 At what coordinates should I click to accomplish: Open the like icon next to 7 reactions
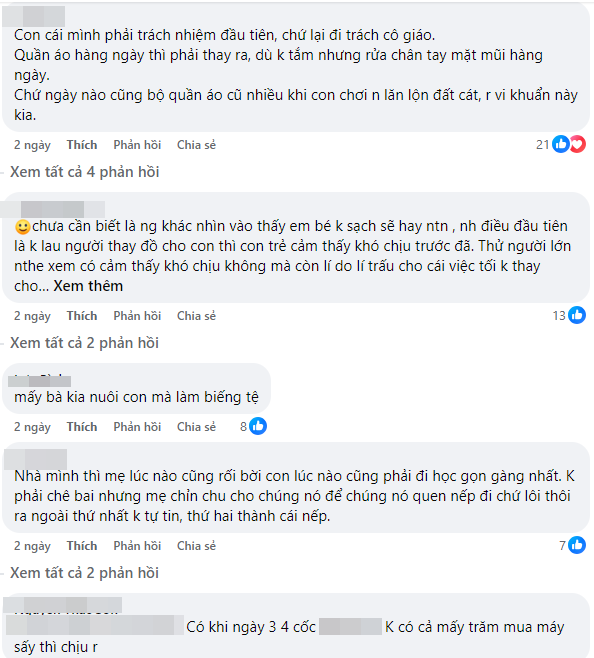[577, 545]
